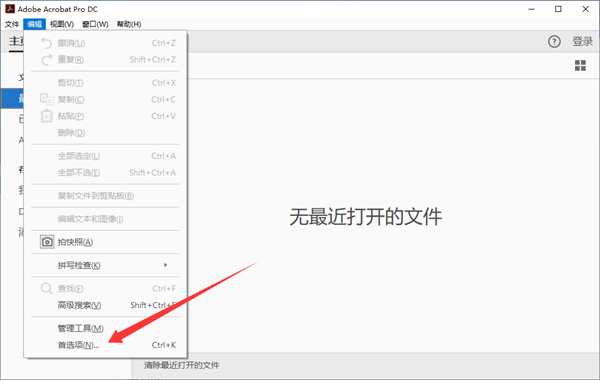Screen dimensions: 600x380
Task: Click the 登录 sign-in link
Action: pyautogui.click(x=582, y=41)
